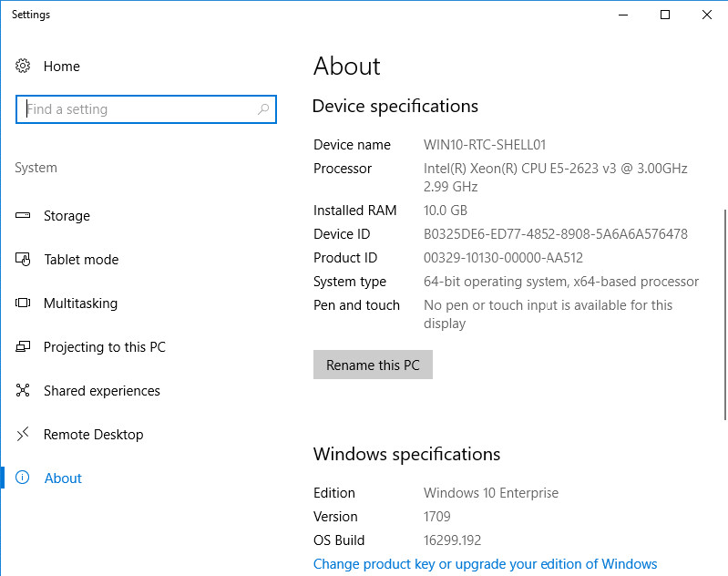
Task: Open Change product key or upgrade link
Action: pyautogui.click(x=485, y=564)
